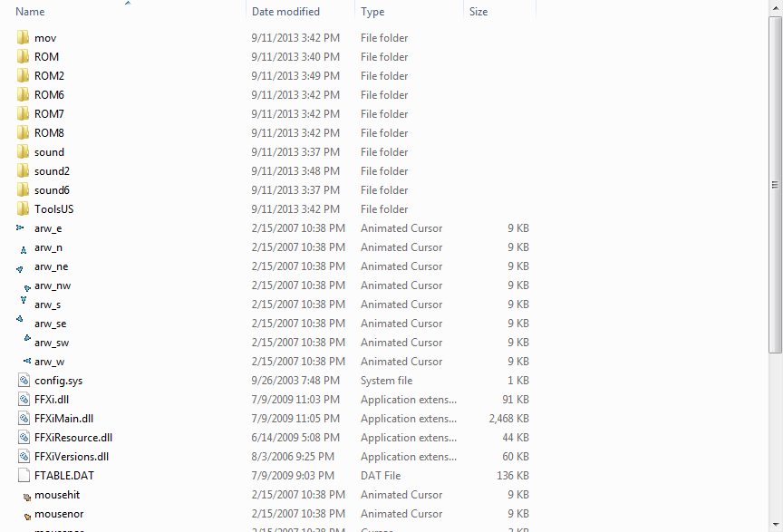783x532 pixels.
Task: Select the FFXiVersions.dll file icon
Action: point(24,457)
